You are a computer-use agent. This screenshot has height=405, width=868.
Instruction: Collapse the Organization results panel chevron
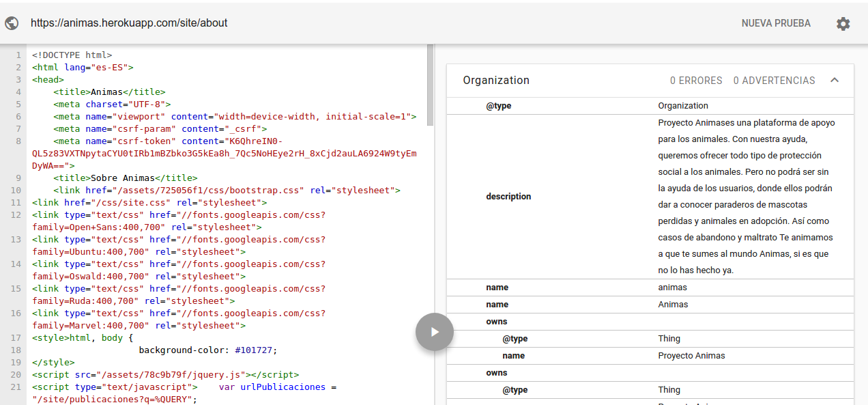(835, 80)
